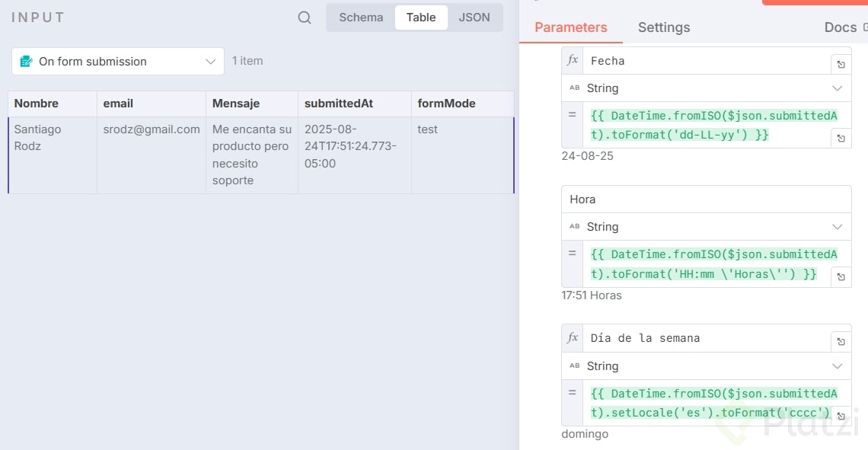Open the Parameters tab

(571, 27)
